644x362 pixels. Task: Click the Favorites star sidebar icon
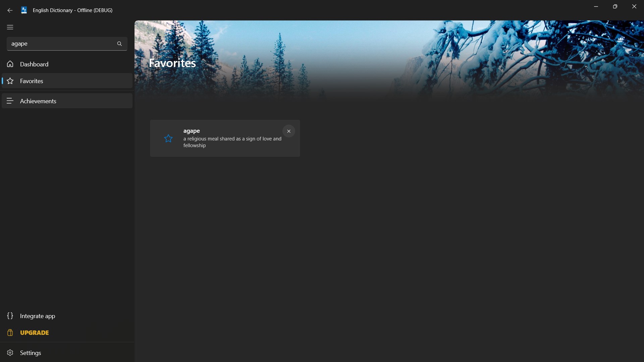[10, 81]
